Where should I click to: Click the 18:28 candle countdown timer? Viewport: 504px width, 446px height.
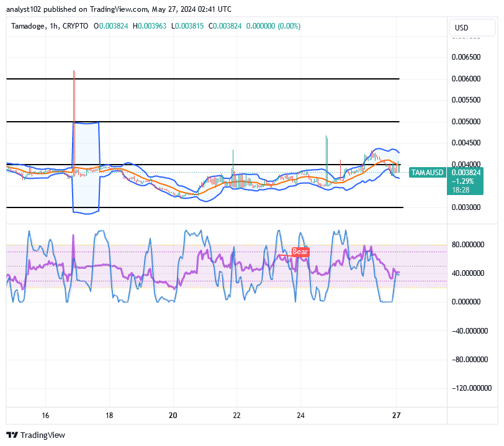(460, 189)
